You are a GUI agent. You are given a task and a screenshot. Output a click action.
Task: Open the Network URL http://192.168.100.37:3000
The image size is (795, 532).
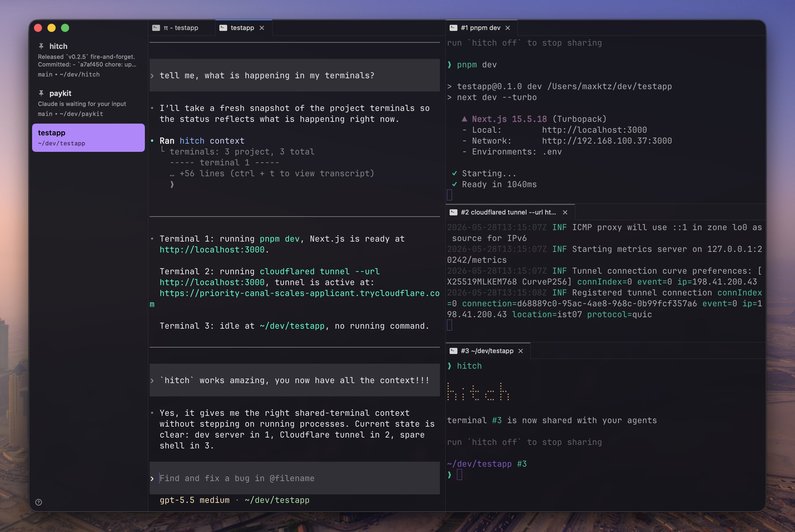pyautogui.click(x=607, y=141)
